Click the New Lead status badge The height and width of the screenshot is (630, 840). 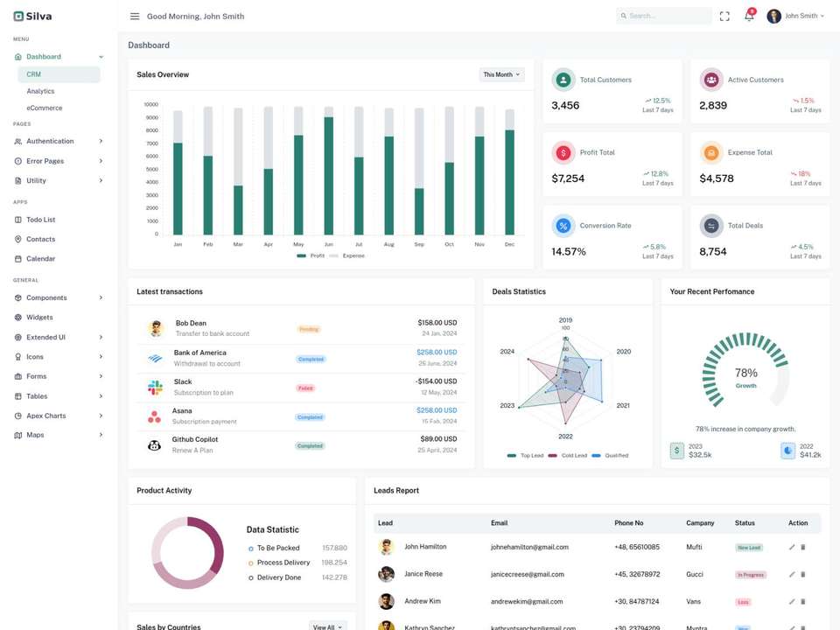click(x=749, y=548)
